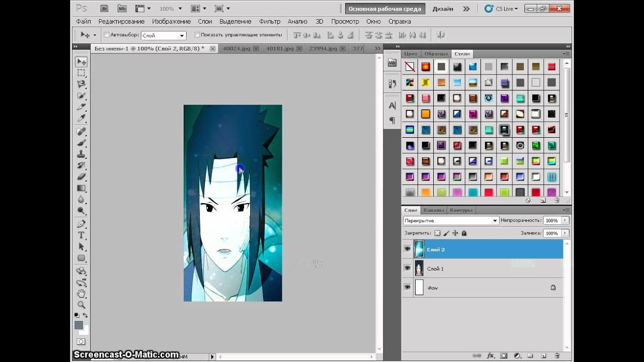This screenshot has height=362, width=644.
Task: Select the Слой 1 layer thumbnail
Action: pyautogui.click(x=419, y=268)
